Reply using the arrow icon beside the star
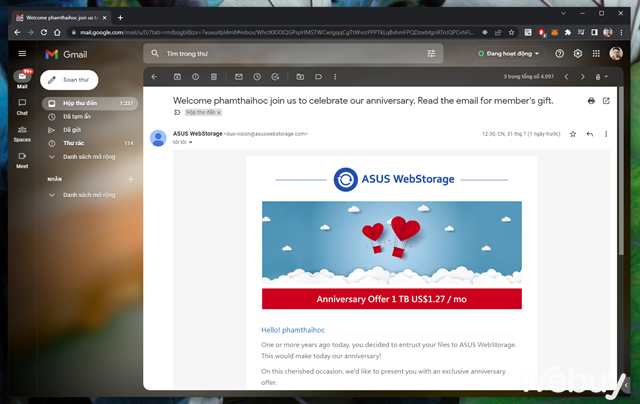Viewport: 640px width, 404px height. 590,133
